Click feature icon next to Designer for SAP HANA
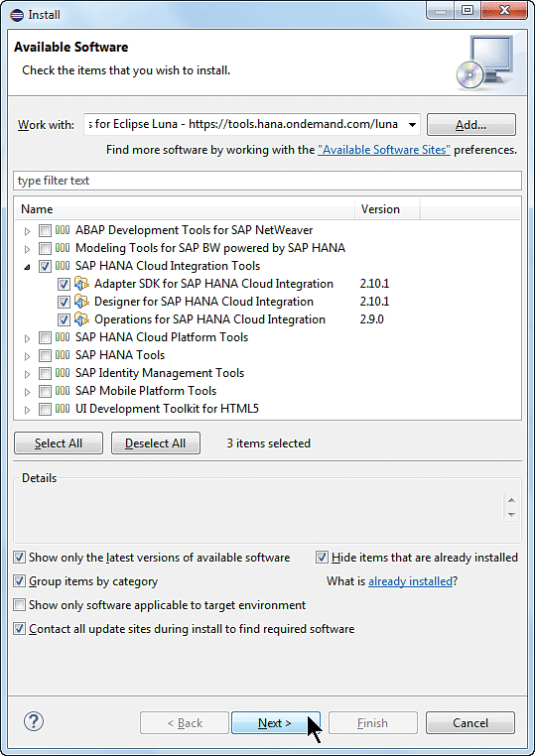Viewport: 535px width, 756px height. click(81, 302)
